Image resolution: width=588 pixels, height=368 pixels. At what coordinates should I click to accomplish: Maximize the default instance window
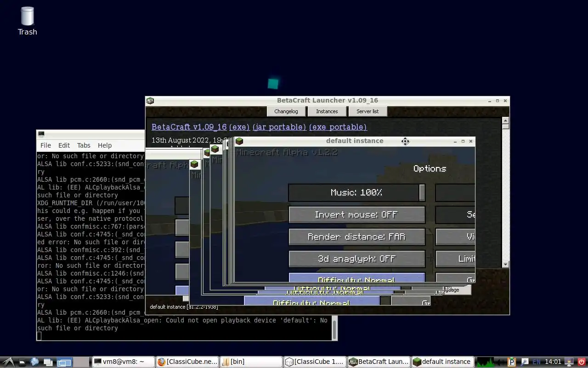pyautogui.click(x=463, y=141)
